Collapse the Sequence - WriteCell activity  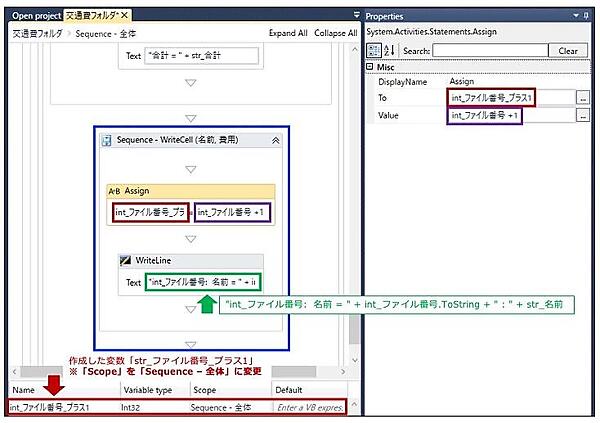(276, 140)
